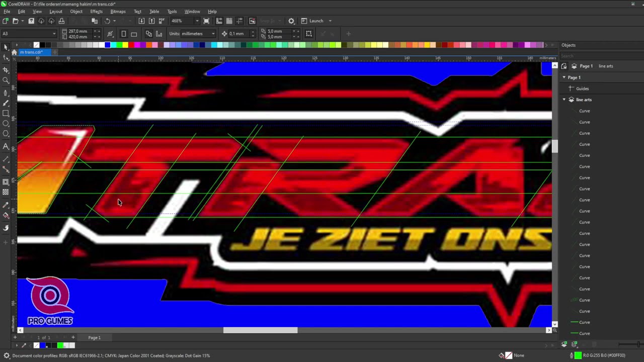Select the Color Eyedropper tool

pos(6,205)
